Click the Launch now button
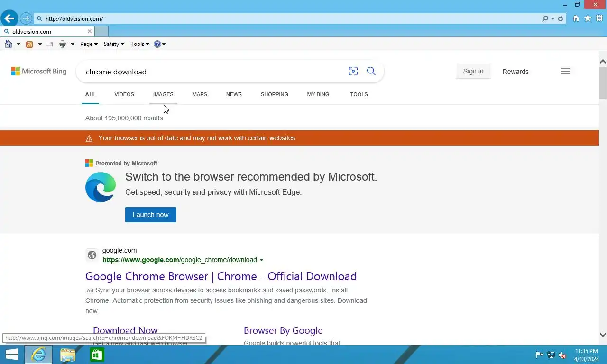 pos(151,215)
